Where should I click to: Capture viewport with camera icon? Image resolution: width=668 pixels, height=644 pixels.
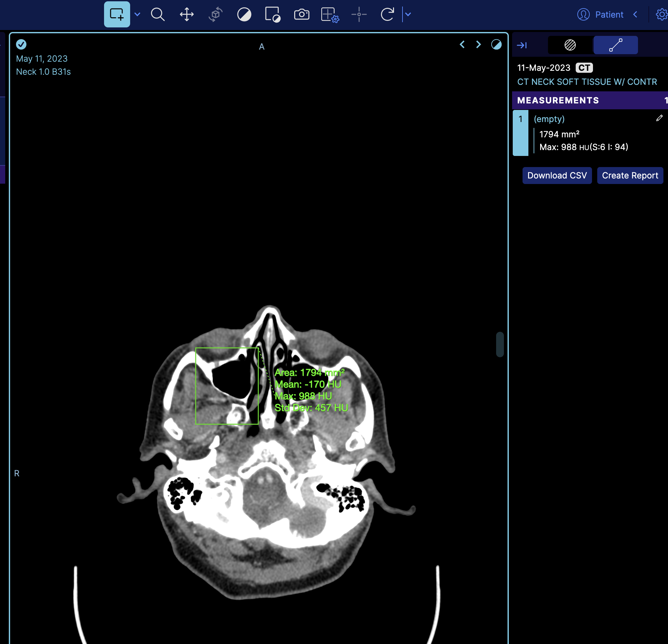click(302, 14)
